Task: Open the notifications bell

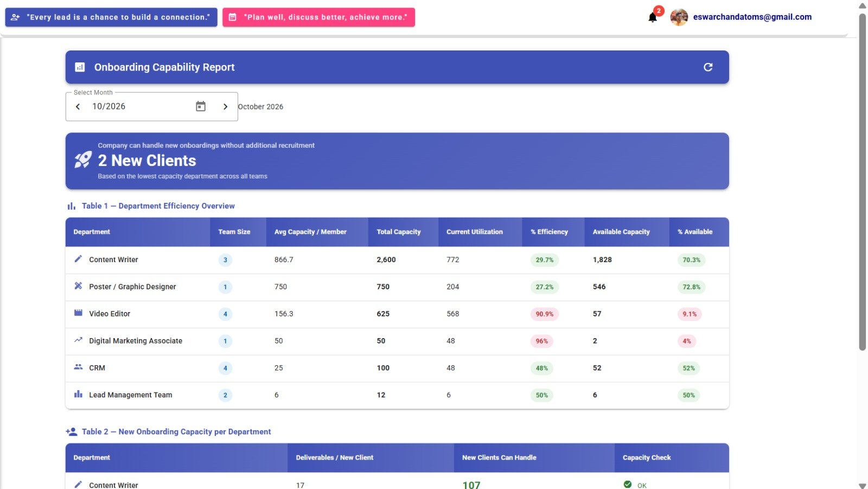Action: [653, 17]
